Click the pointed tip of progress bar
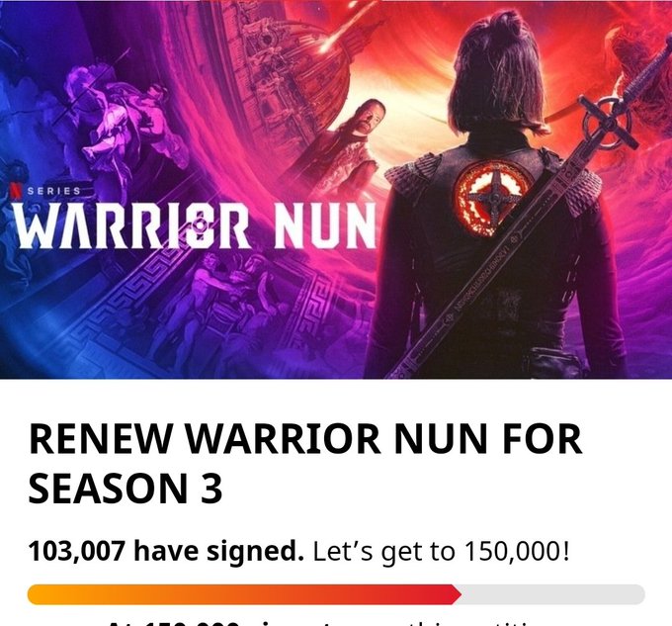 coord(458,594)
